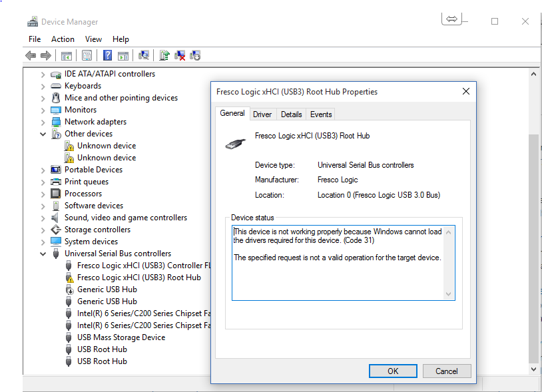The image size is (542, 392).
Task: Expand the Keyboards node
Action: point(43,86)
